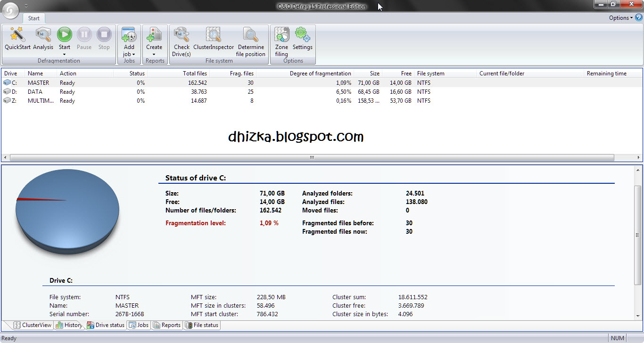Click drive status panel vertical scrollbar

click(x=638, y=236)
